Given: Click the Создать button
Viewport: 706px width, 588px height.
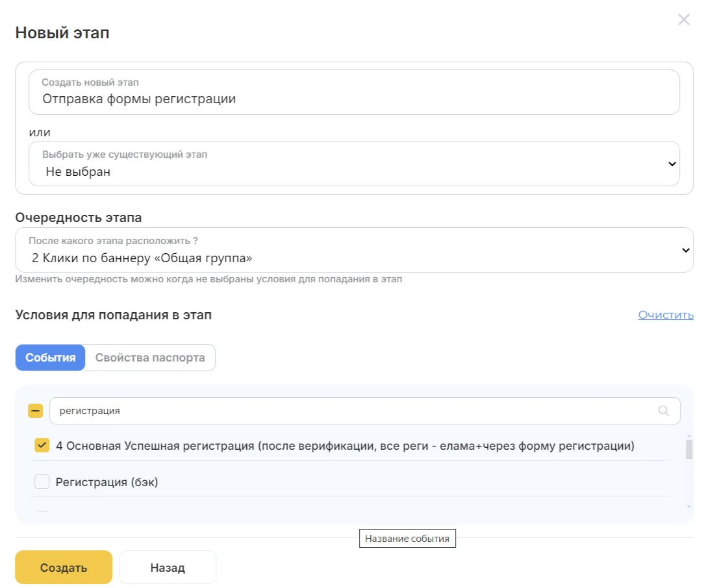Looking at the screenshot, I should 64,567.
